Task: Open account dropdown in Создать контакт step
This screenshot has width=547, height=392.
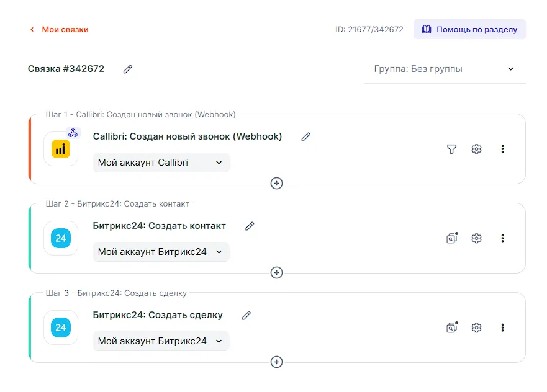Action: 161,252
